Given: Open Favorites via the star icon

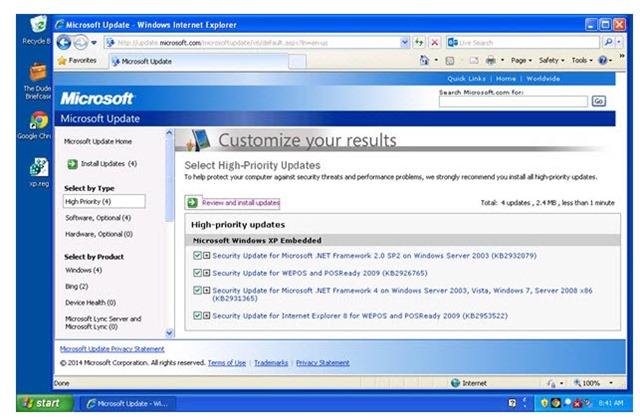Looking at the screenshot, I should 62,61.
